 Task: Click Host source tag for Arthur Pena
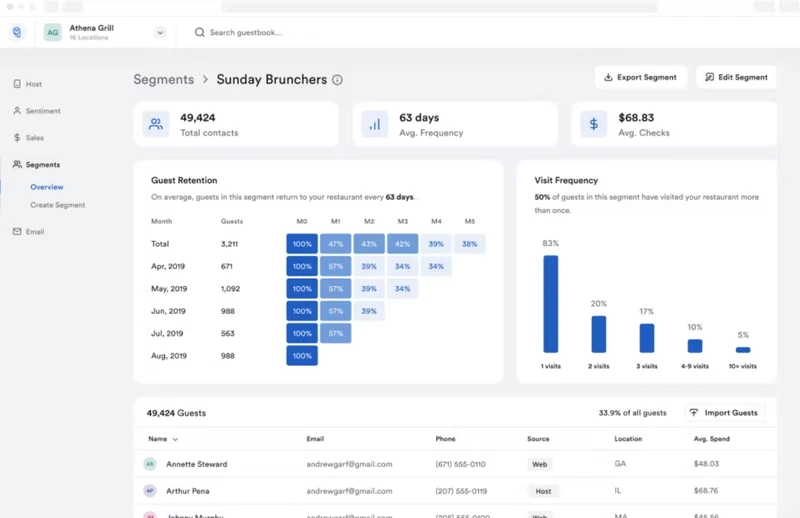(543, 491)
